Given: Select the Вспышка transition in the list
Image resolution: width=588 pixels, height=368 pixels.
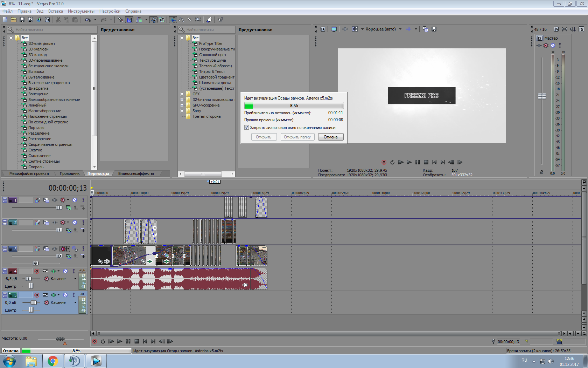Looking at the screenshot, I should (36, 71).
